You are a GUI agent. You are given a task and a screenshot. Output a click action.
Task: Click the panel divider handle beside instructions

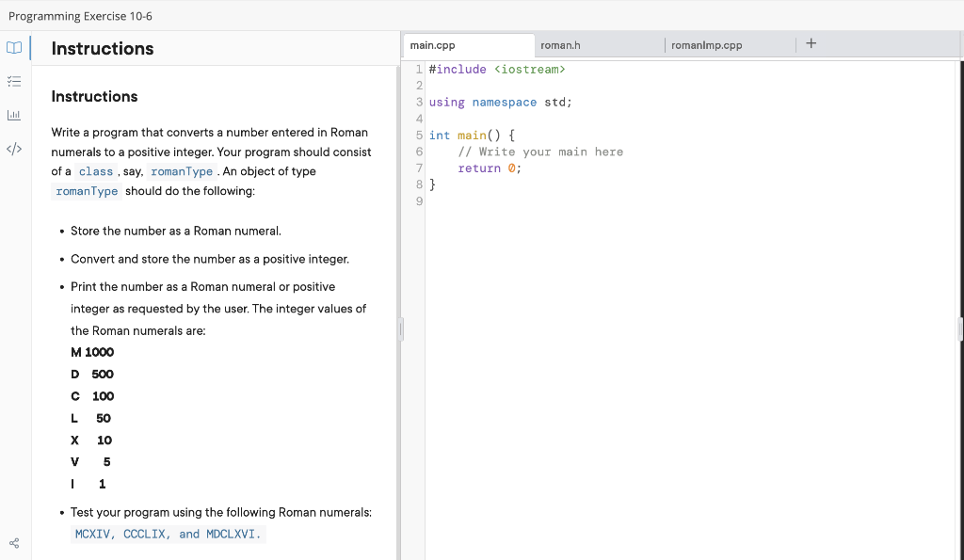[401, 328]
